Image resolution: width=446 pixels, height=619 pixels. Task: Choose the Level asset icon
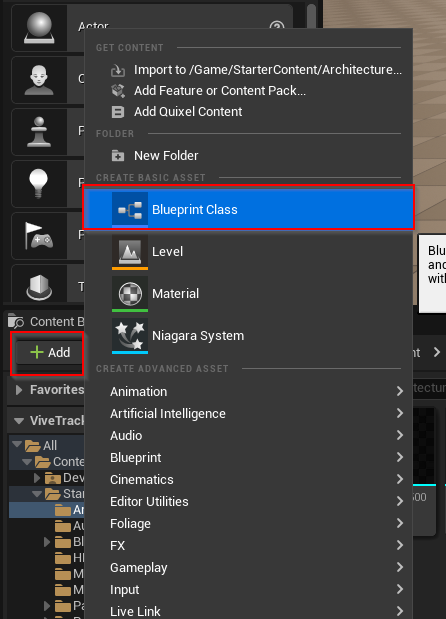coord(130,252)
